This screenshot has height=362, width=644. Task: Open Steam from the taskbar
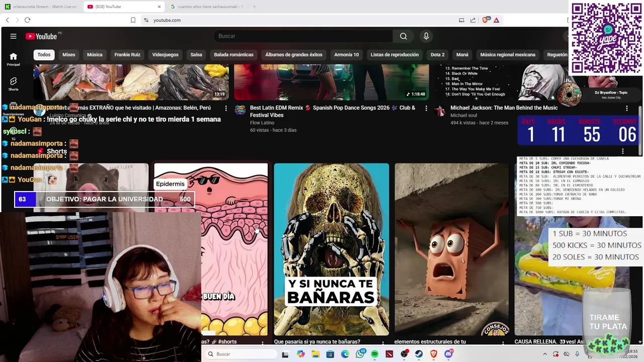[x=419, y=354]
